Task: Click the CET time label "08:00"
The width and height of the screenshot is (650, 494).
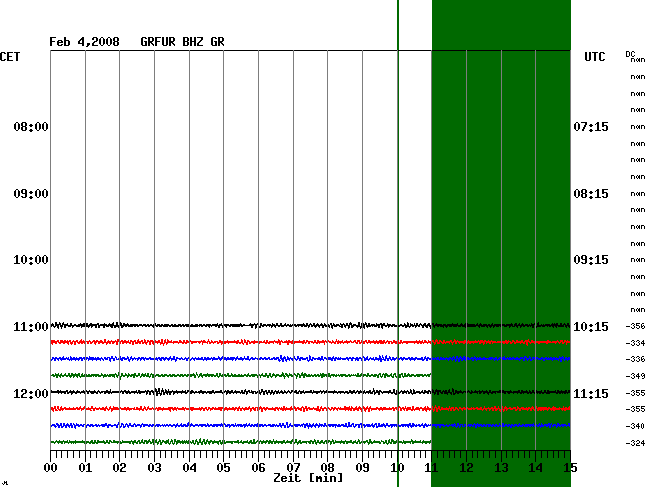Action: pos(31,126)
